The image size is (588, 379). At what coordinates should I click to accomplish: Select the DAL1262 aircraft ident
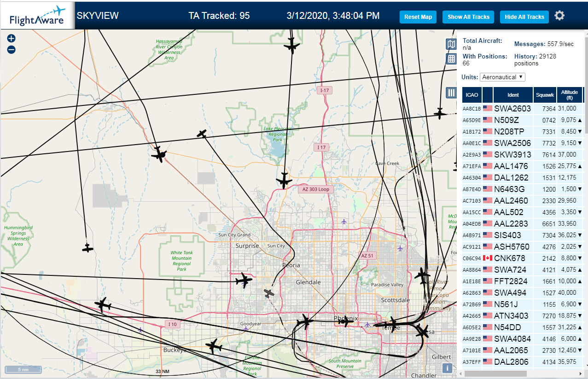point(512,178)
